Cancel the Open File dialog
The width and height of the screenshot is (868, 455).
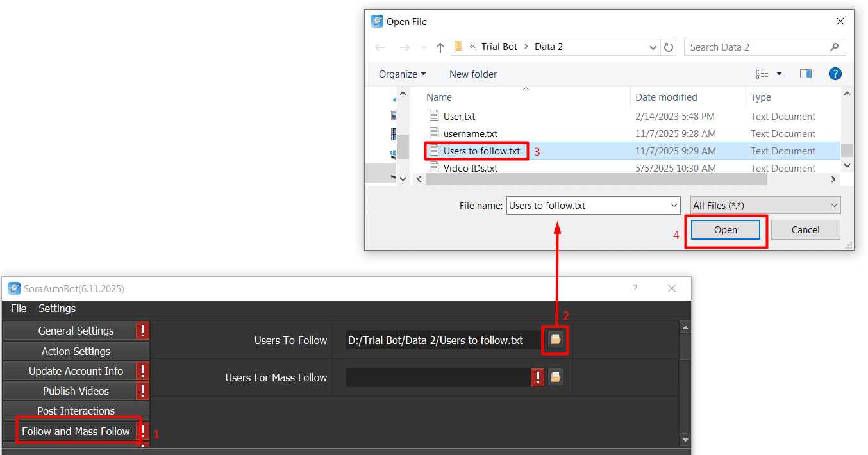805,229
